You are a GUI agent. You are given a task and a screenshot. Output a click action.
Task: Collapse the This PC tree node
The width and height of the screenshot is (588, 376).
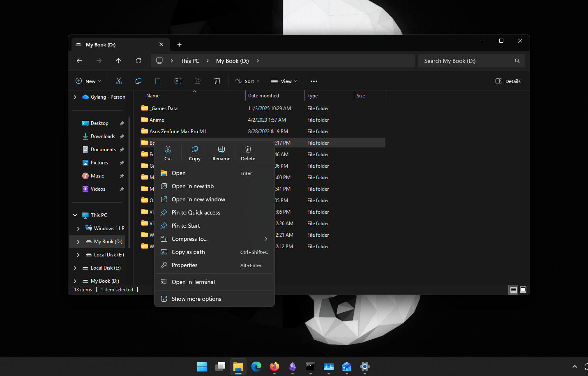point(75,215)
